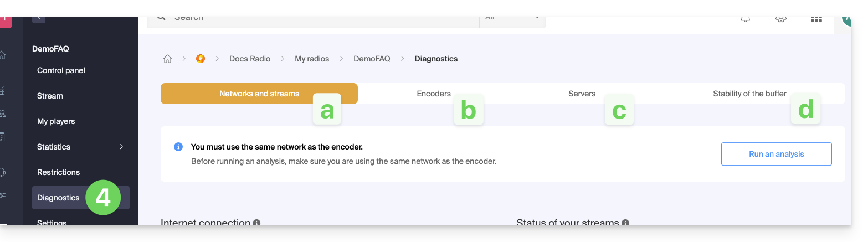Image resolution: width=868 pixels, height=242 pixels.
Task: Open My players in the sidebar
Action: point(56,121)
